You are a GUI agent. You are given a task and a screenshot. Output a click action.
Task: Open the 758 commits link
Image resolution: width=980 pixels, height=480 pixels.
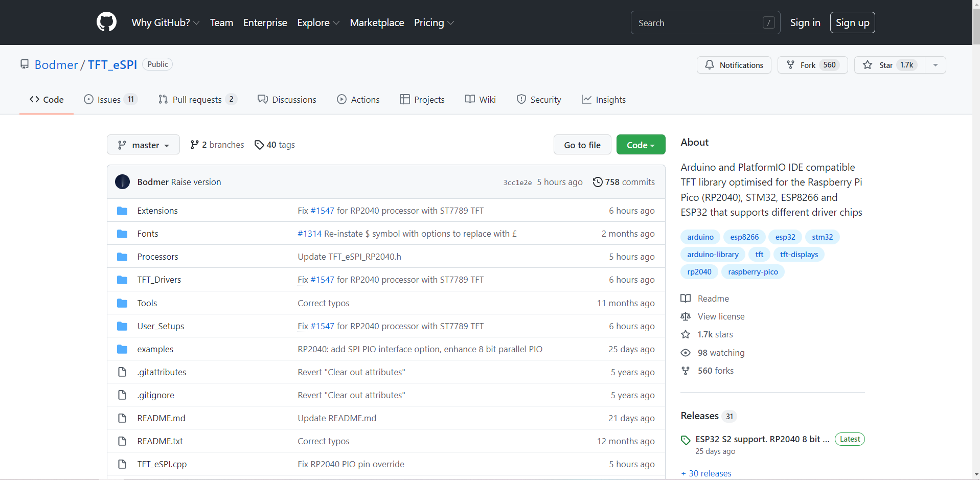[x=624, y=182]
